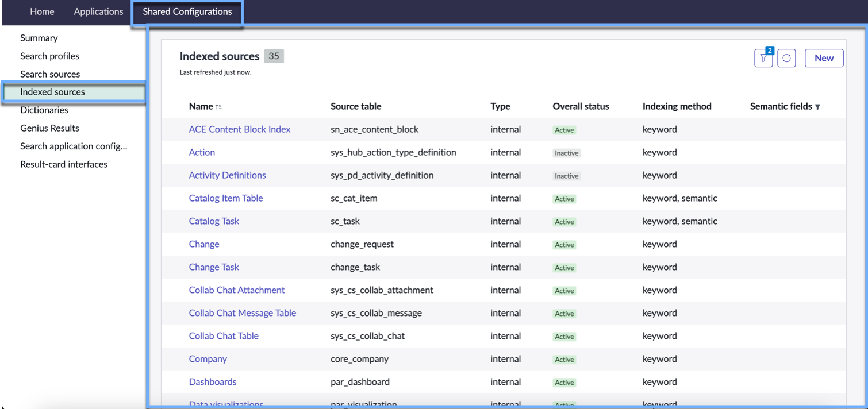Screen dimensions: 868x409
Task: Open Search application config in the sidebar
Action: pyautogui.click(x=74, y=146)
